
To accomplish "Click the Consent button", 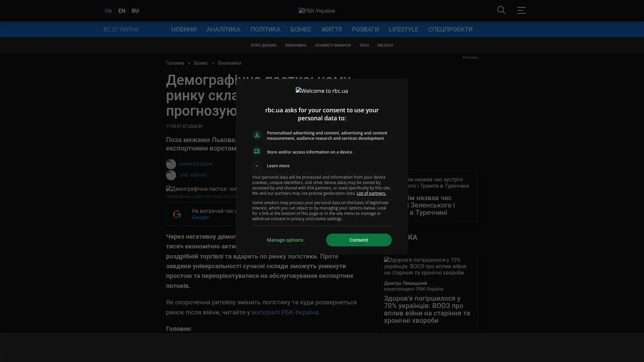I will coord(359,240).
